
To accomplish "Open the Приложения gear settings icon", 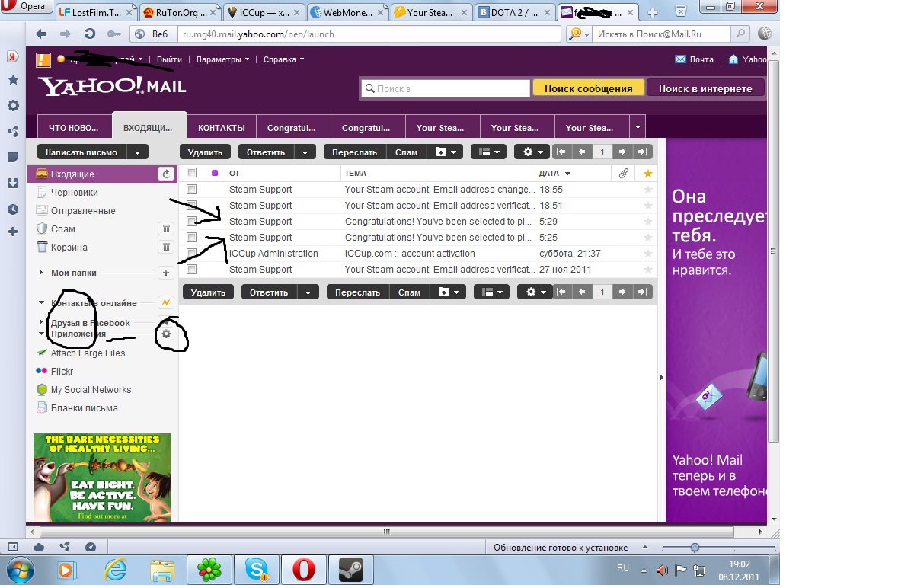I will point(167,334).
